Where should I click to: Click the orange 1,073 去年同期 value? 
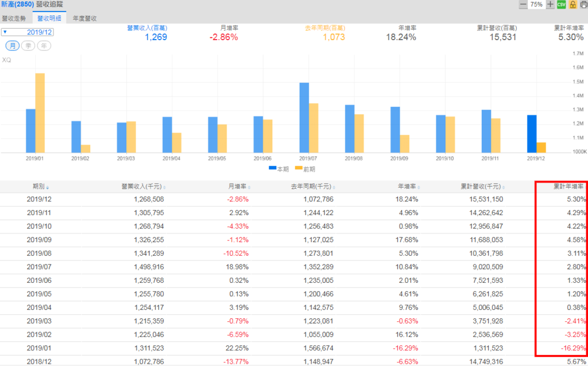(334, 37)
